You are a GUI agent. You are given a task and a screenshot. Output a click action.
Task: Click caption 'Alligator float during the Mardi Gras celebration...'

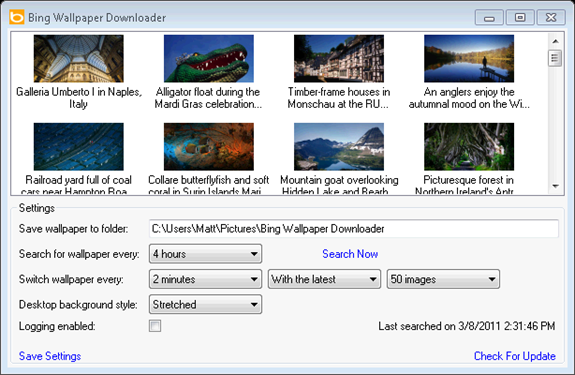pyautogui.click(x=208, y=98)
